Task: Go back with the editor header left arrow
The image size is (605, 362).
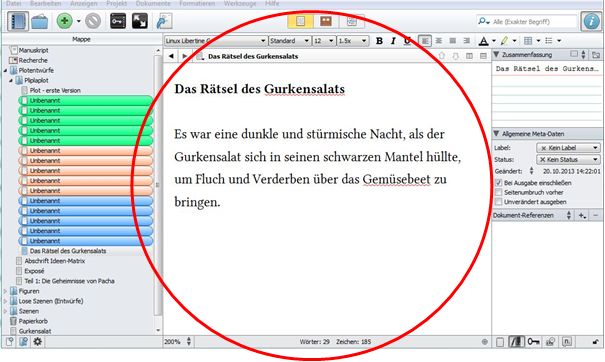Action: click(x=171, y=56)
